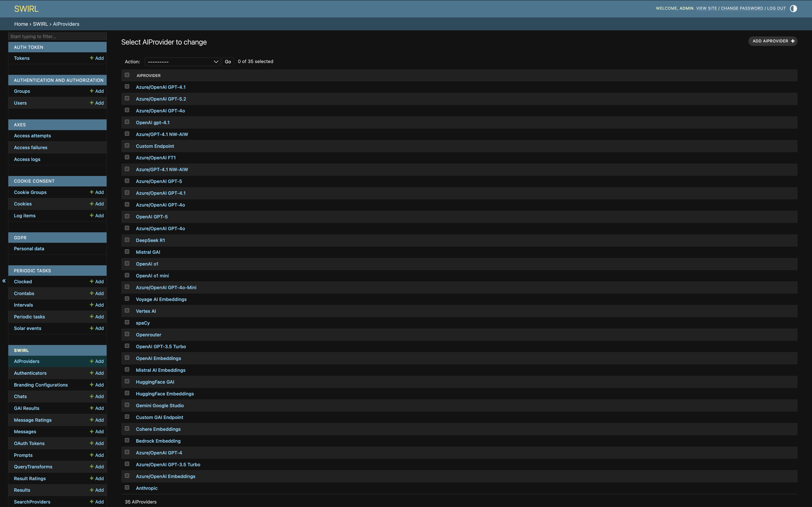Screen dimensions: 812x507
Task: Click the Go button next to Action
Action: (228, 61)
